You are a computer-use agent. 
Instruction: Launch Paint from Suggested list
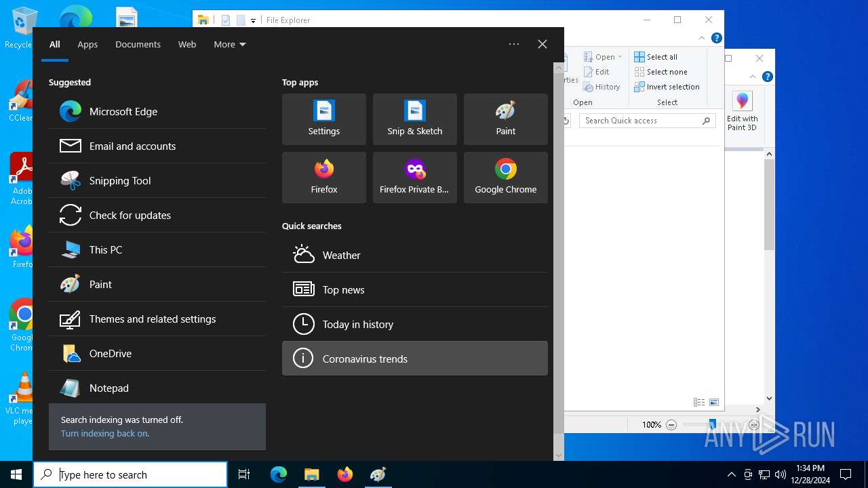(x=157, y=284)
